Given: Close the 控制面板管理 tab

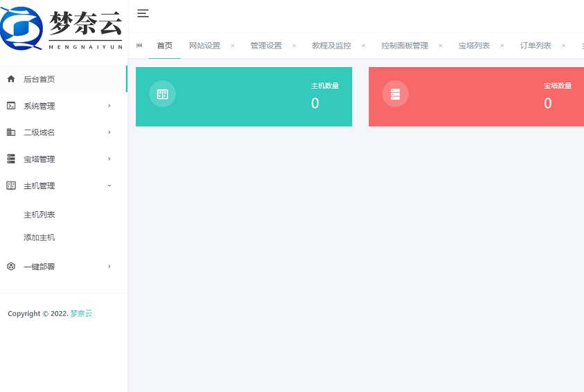Looking at the screenshot, I should 441,46.
